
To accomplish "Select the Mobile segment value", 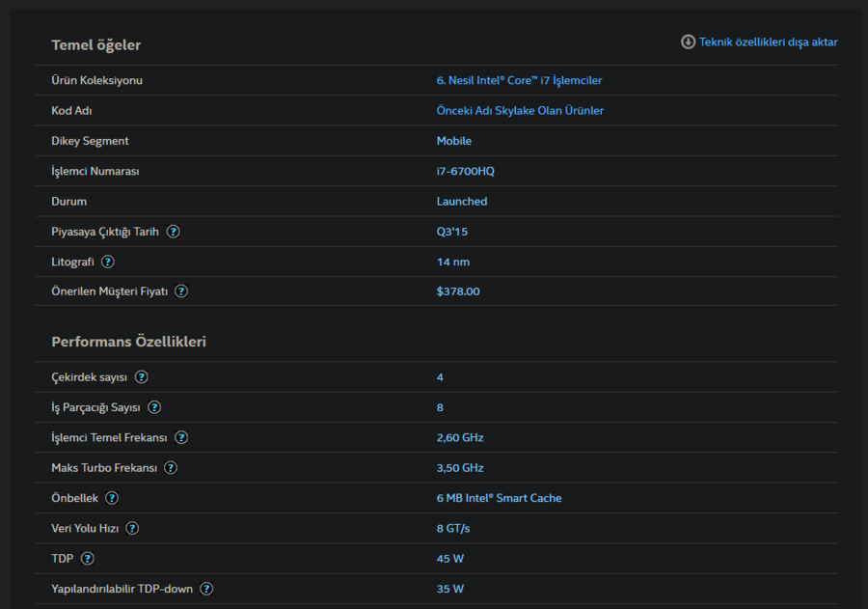I will [x=454, y=141].
